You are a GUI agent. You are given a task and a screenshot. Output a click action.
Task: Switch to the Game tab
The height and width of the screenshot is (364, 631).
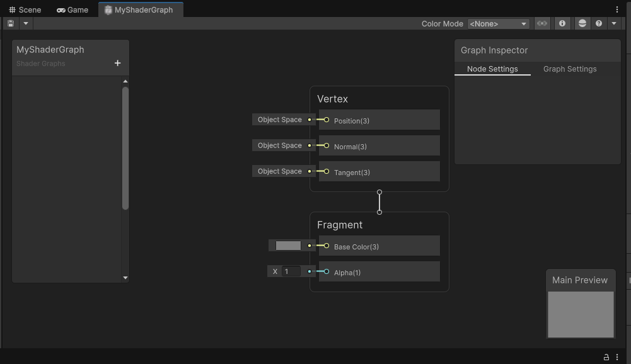[72, 9]
